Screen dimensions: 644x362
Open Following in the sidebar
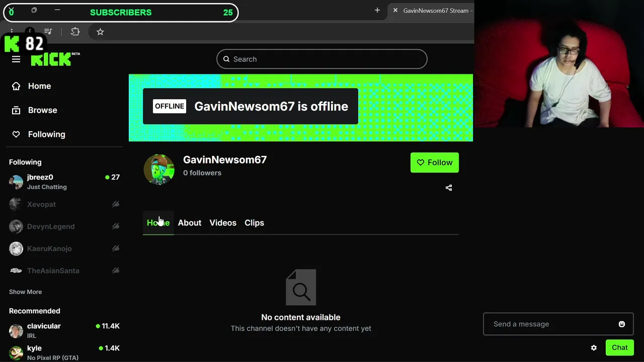(x=46, y=134)
